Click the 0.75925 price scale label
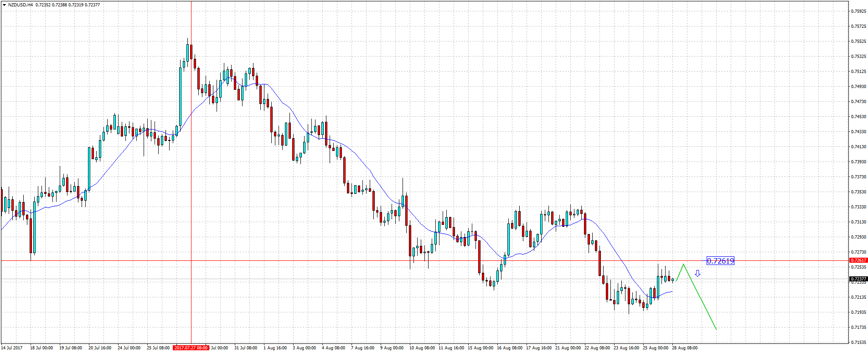Screen dimensions: 868x353 click(x=859, y=11)
